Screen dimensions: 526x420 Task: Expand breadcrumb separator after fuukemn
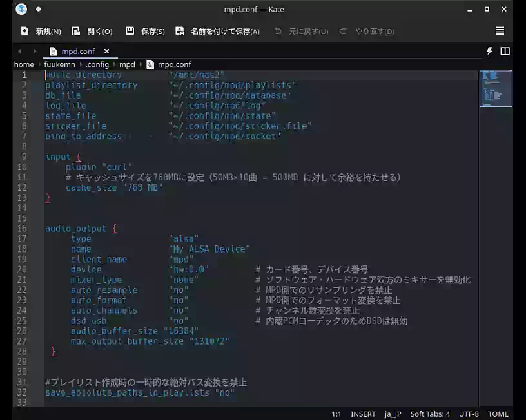click(x=81, y=64)
